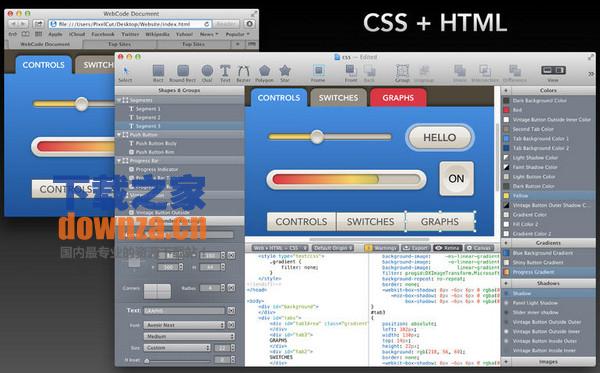Select CONTROLS tab in Safari window
600x373 pixels.
[43, 65]
